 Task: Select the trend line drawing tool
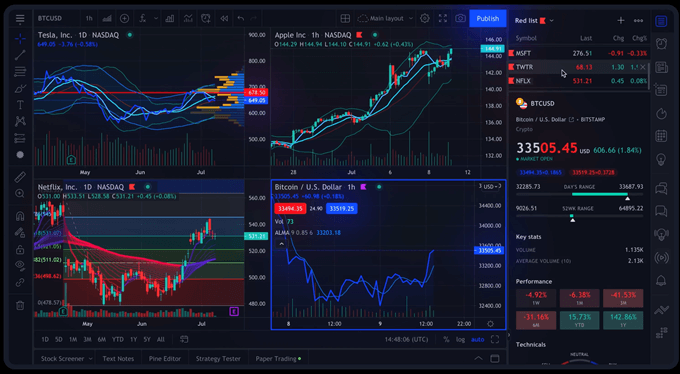click(x=20, y=55)
